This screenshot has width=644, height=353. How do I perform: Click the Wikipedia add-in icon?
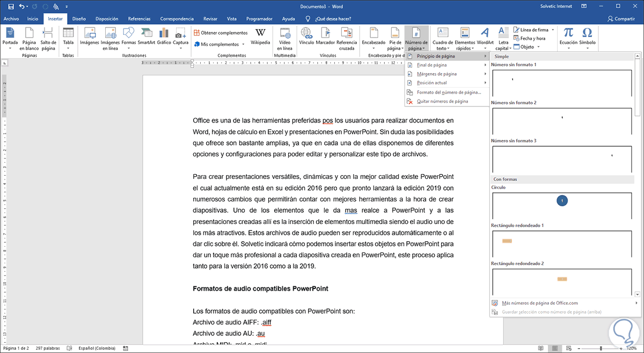(260, 37)
